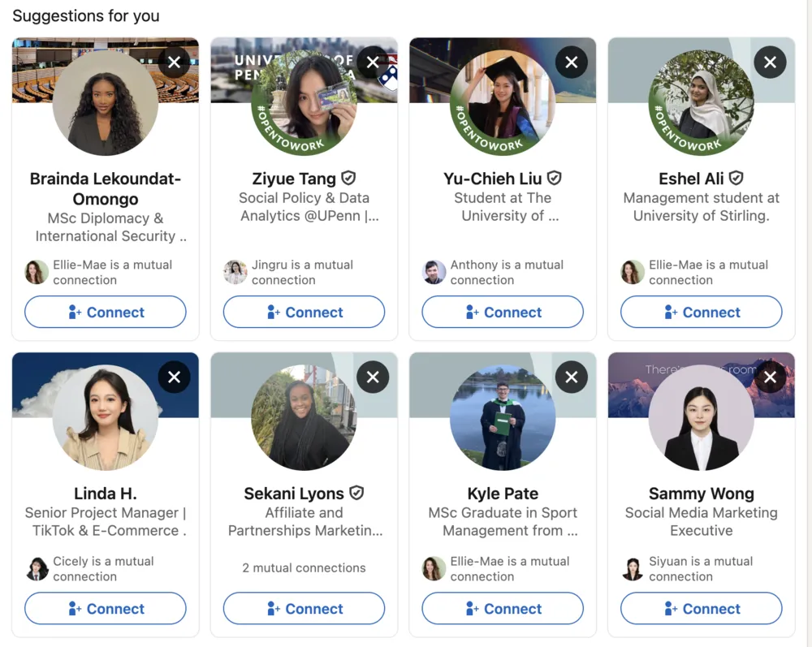The height and width of the screenshot is (647, 812).
Task: Click Anthony mutual connection avatar
Action: click(x=434, y=272)
